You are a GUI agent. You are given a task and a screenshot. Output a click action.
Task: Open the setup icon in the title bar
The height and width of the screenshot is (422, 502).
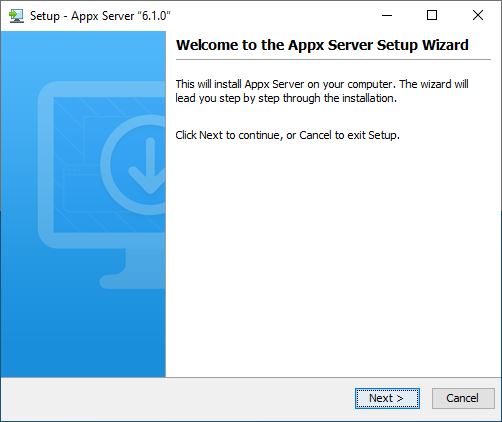[16, 16]
